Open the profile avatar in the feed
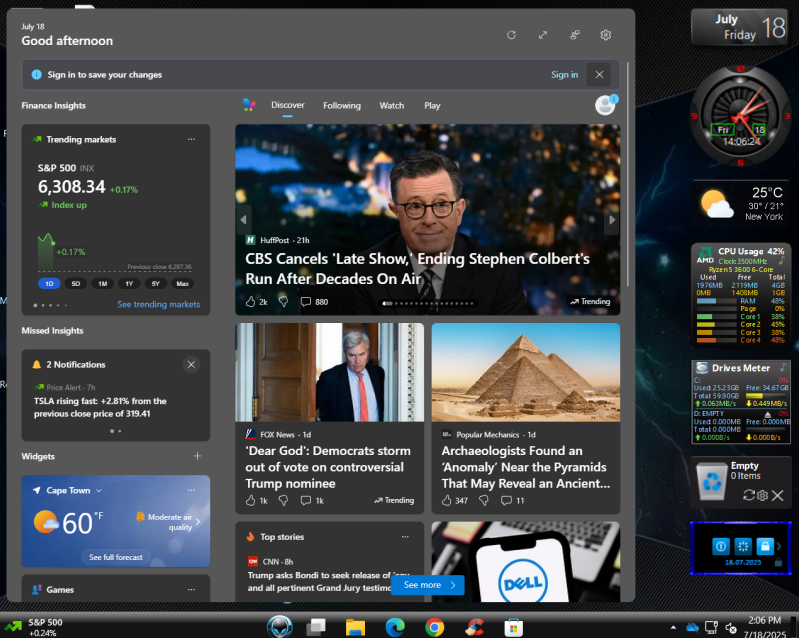Image resolution: width=799 pixels, height=638 pixels. [x=606, y=104]
